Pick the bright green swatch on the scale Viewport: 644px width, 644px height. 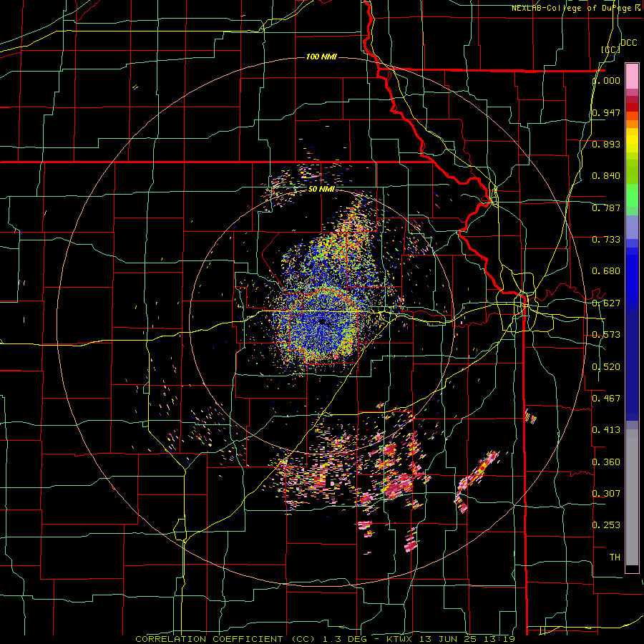coord(632,195)
